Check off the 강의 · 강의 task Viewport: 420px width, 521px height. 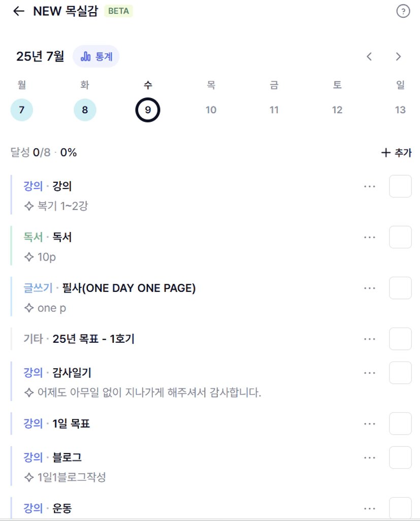(x=400, y=186)
